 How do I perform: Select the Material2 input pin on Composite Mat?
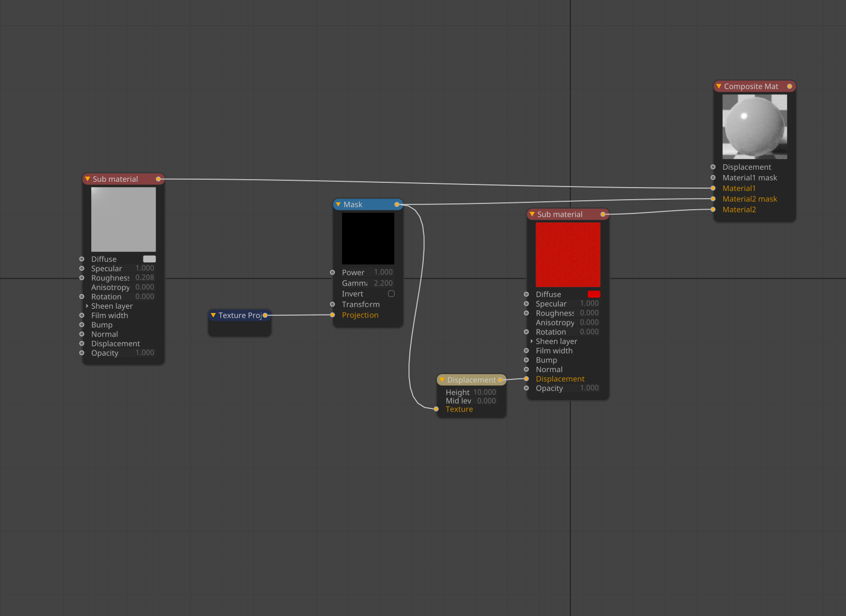tap(713, 209)
